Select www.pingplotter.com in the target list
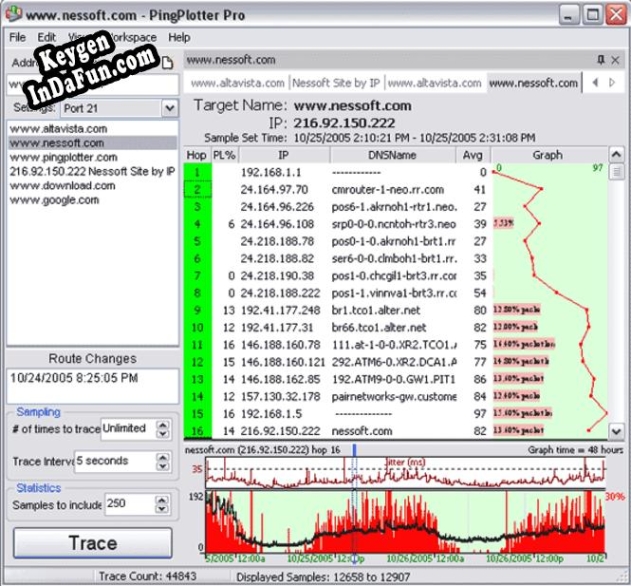 tap(93, 157)
